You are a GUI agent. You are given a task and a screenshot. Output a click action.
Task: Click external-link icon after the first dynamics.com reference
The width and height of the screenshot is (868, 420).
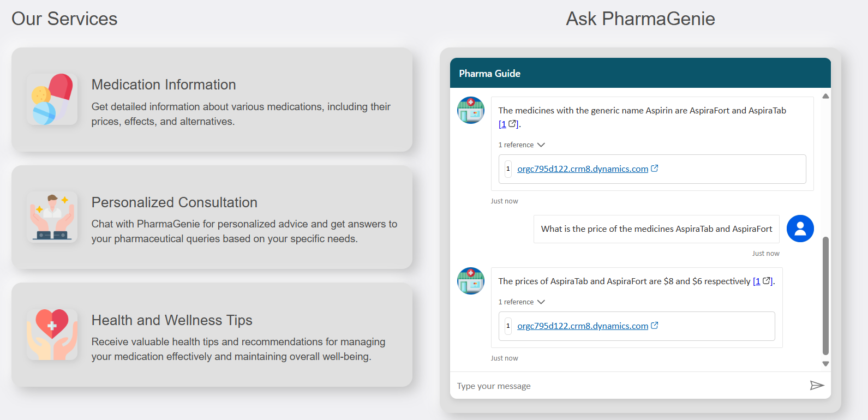(655, 169)
